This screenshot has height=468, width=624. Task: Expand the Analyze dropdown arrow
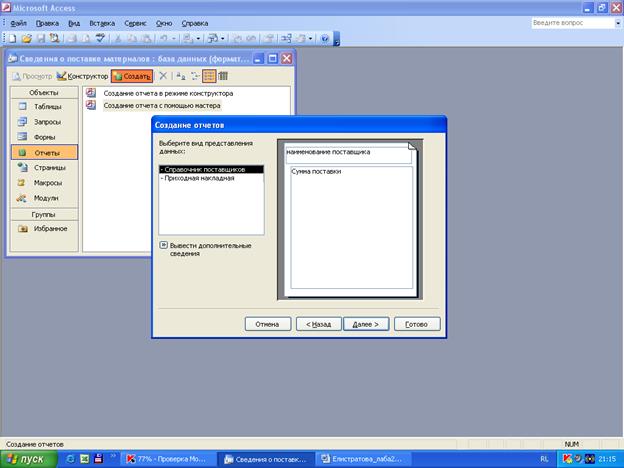222,39
